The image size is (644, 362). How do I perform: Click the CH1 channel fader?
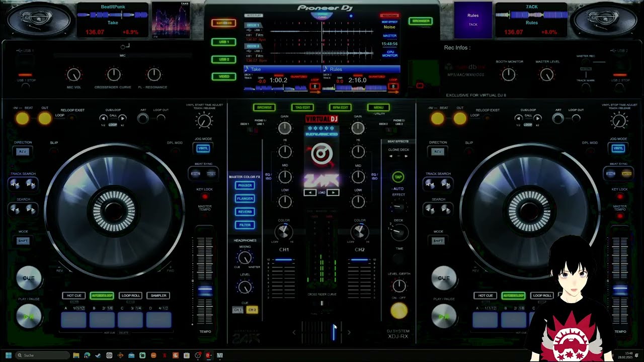(x=284, y=260)
